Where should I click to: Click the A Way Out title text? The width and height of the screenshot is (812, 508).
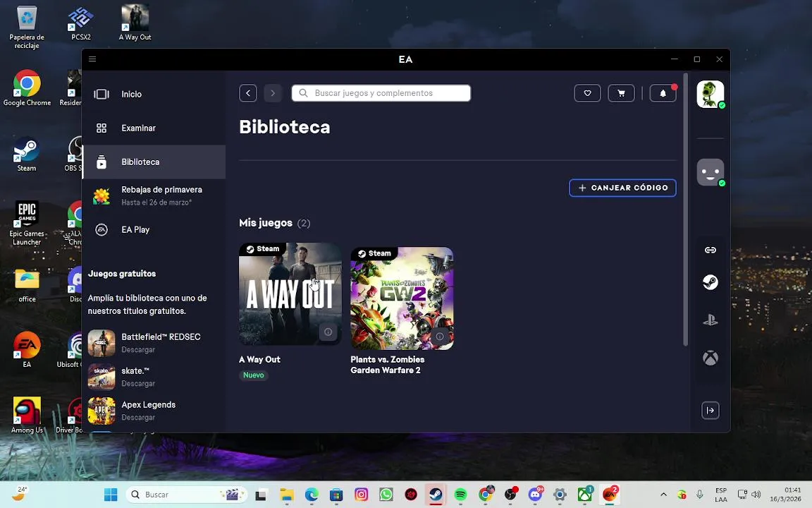tap(259, 359)
